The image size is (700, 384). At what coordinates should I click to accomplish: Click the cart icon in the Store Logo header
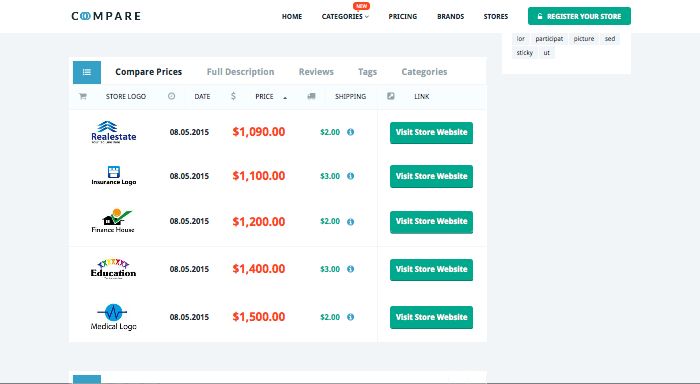(x=83, y=96)
